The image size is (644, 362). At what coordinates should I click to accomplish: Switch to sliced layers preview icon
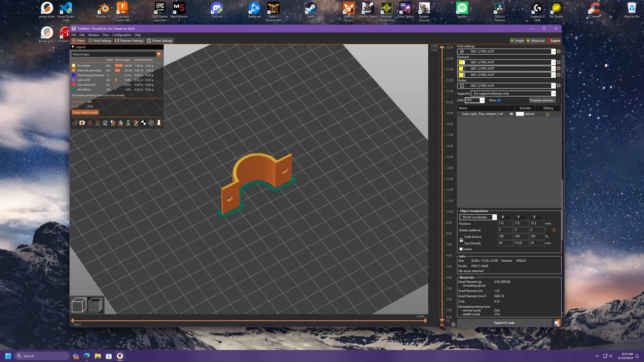(x=95, y=305)
